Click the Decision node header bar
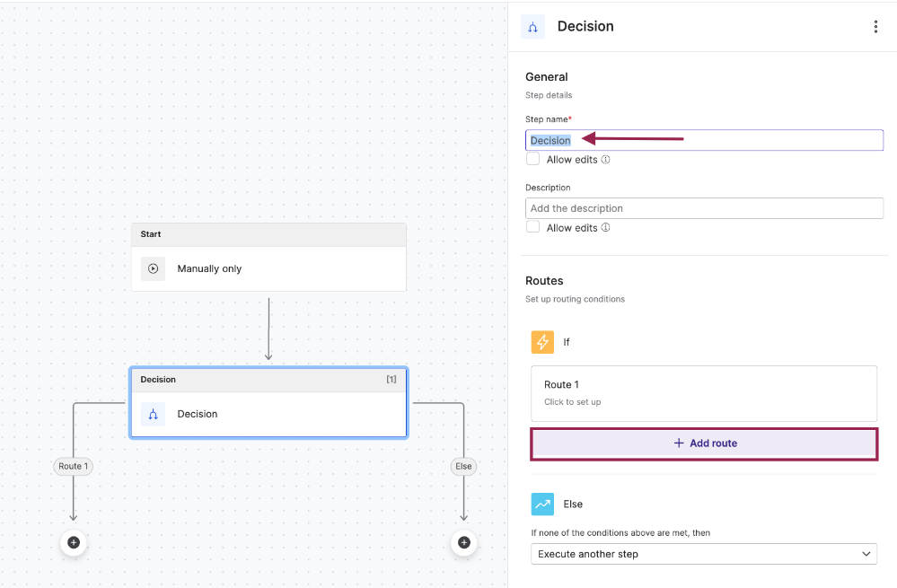 (268, 380)
